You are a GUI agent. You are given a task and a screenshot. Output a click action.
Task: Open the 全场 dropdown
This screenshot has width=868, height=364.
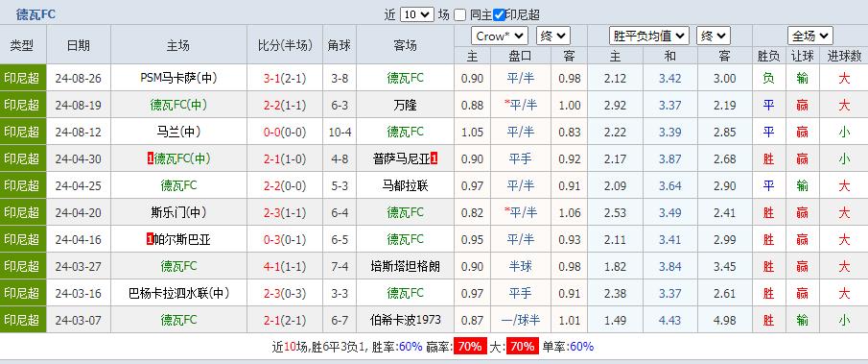(x=810, y=36)
